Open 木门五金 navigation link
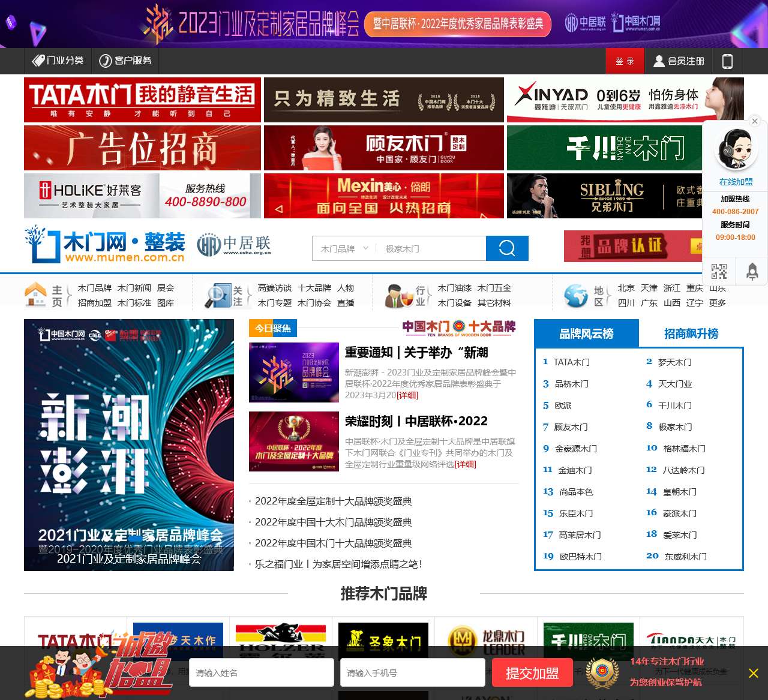768x700 pixels. 494,288
